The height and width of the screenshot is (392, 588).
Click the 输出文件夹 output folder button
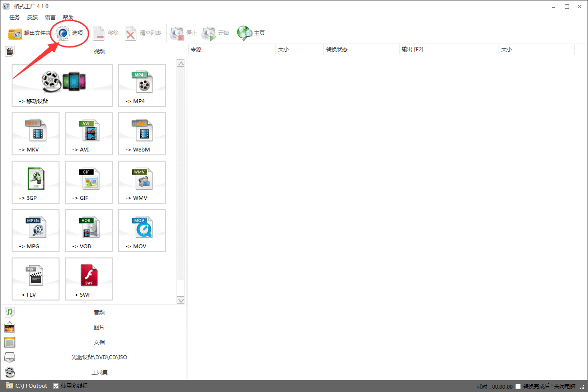29,33
